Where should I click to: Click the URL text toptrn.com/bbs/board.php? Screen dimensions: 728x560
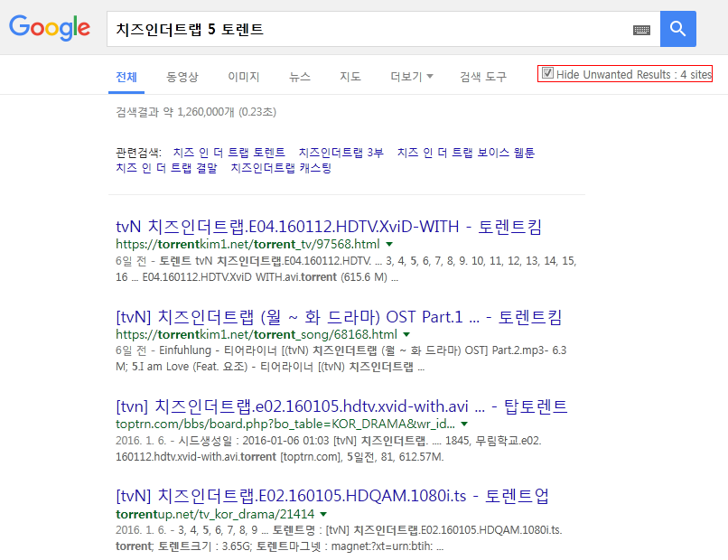285,424
